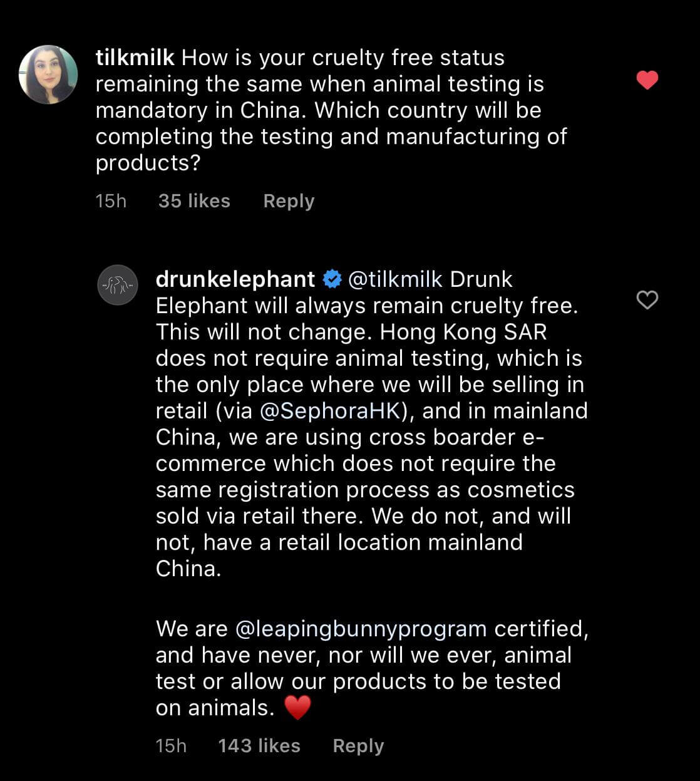
Task: Tap the blue verified badge
Action: pyautogui.click(x=331, y=279)
